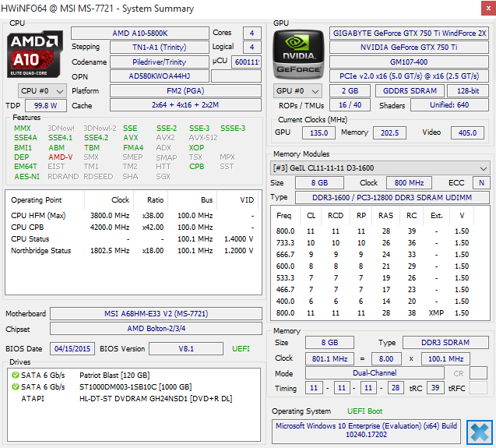Click the UEFI Boot label
Image resolution: width=496 pixels, height=448 pixels.
[x=364, y=411]
